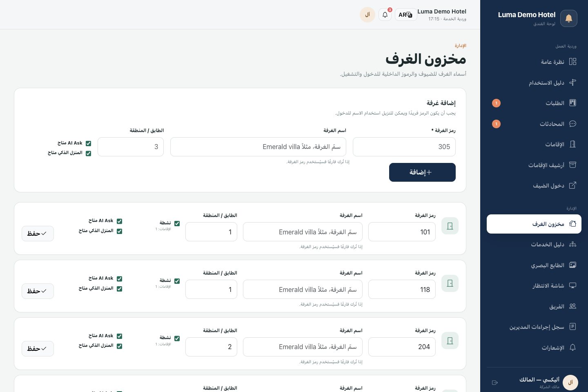588x392 pixels.
Task: Open أرشيف الإقامات stays archive
Action: 534,165
